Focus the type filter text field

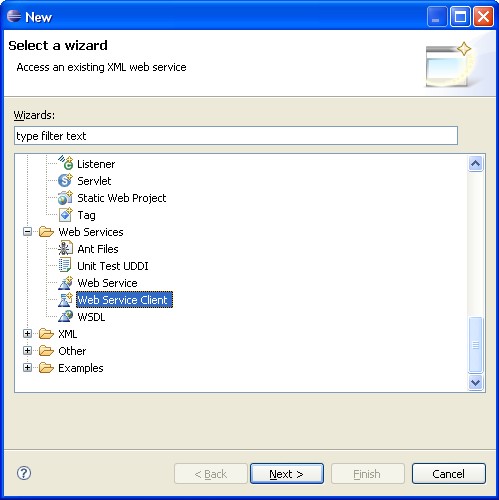tap(236, 136)
